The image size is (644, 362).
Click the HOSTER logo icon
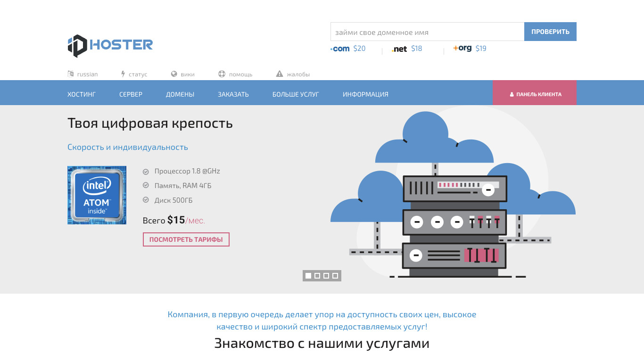coord(77,46)
